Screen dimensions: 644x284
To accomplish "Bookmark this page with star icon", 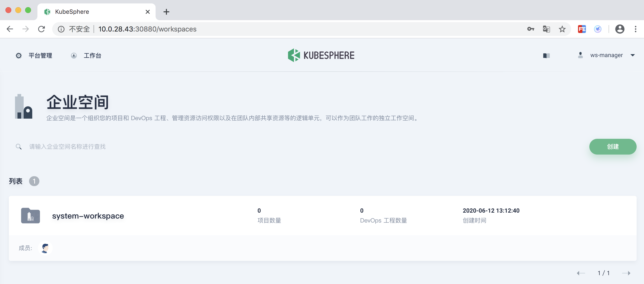I will coord(562,29).
